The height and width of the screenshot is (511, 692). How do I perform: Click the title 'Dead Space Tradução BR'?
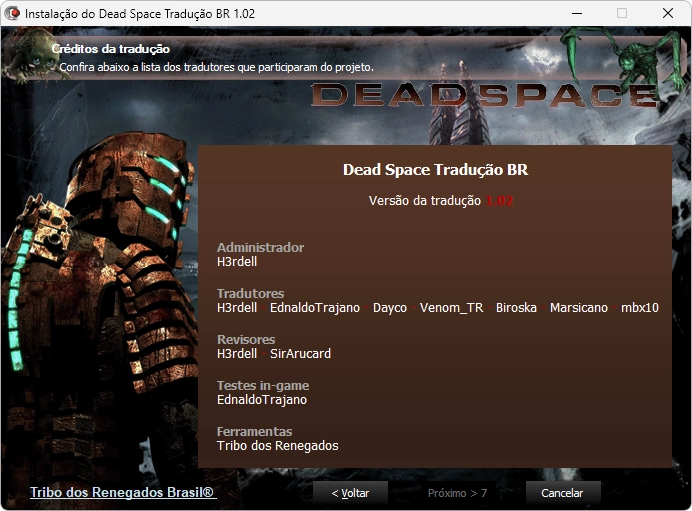435,170
